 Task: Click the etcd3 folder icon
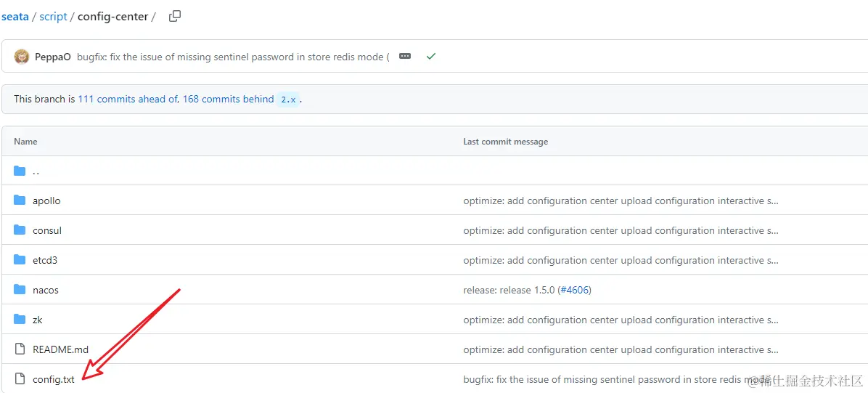pos(20,260)
